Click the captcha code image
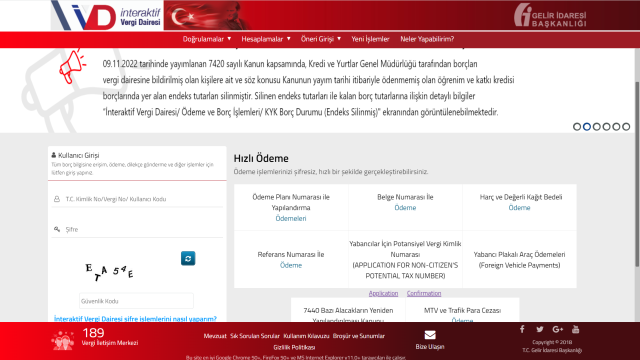 [109, 272]
